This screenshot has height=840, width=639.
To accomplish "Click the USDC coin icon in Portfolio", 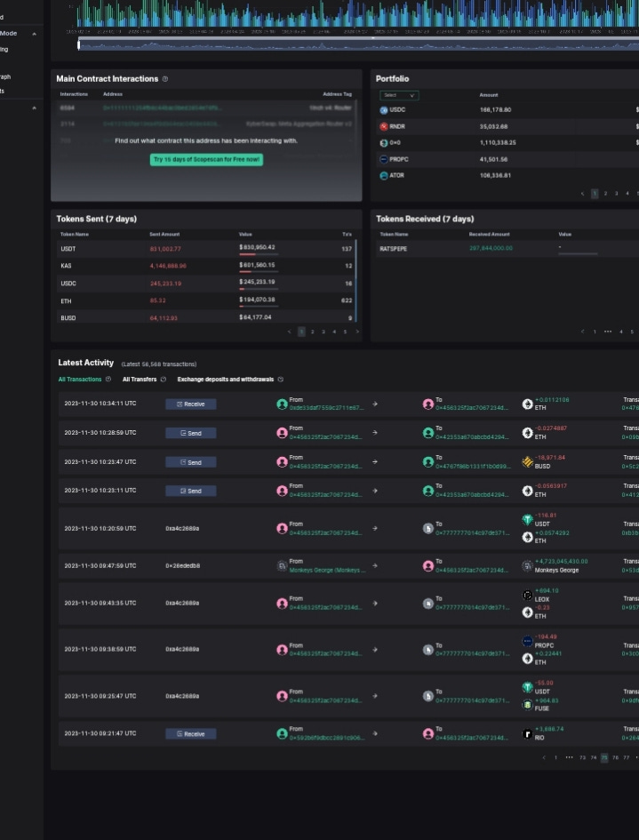I will point(384,110).
